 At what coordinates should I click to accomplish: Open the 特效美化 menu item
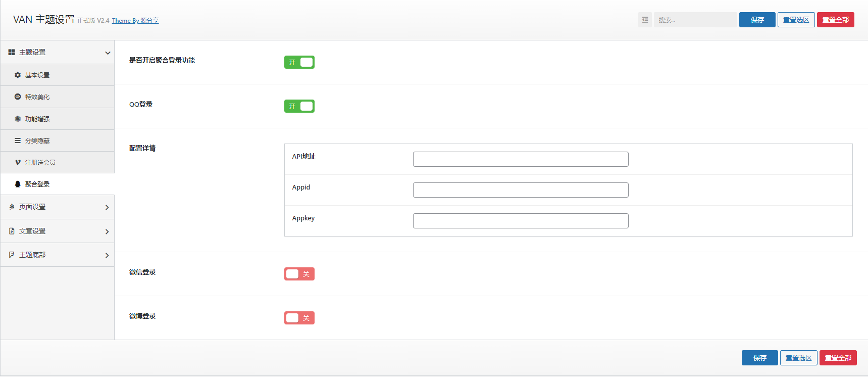pos(37,97)
